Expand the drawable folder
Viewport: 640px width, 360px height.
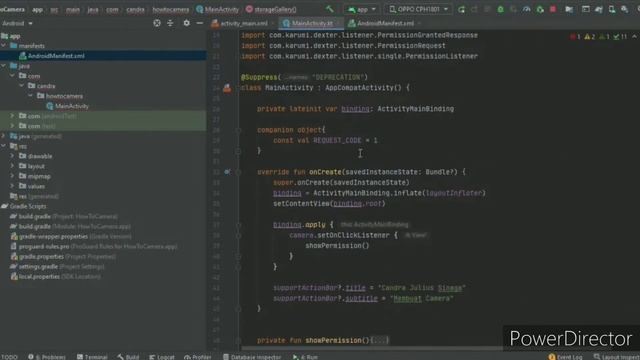pyautogui.click(x=13, y=156)
